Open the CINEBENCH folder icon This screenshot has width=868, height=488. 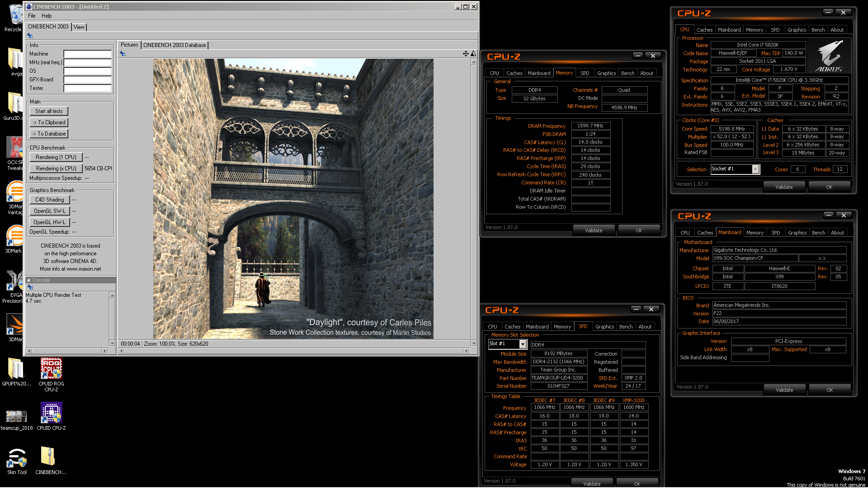click(51, 460)
